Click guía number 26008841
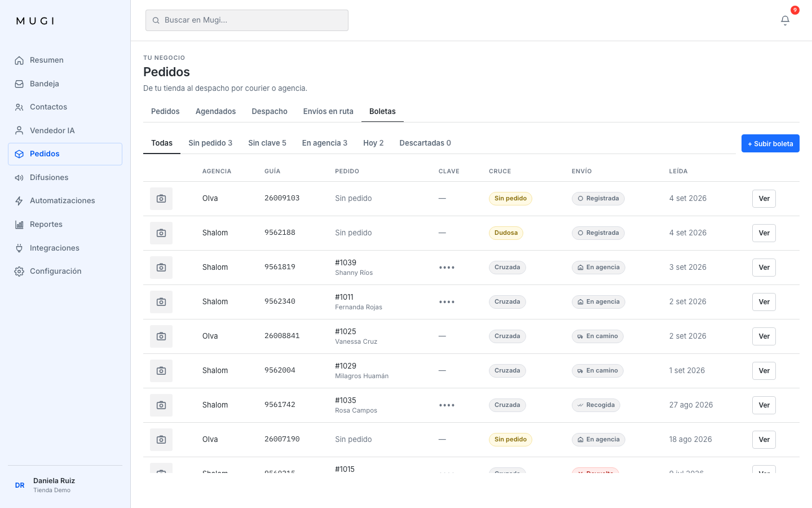This screenshot has height=508, width=812. pyautogui.click(x=282, y=336)
